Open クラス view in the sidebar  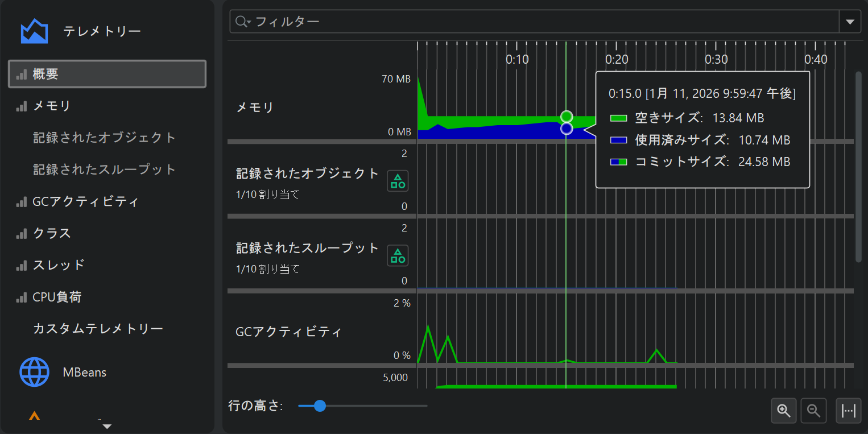(107, 233)
